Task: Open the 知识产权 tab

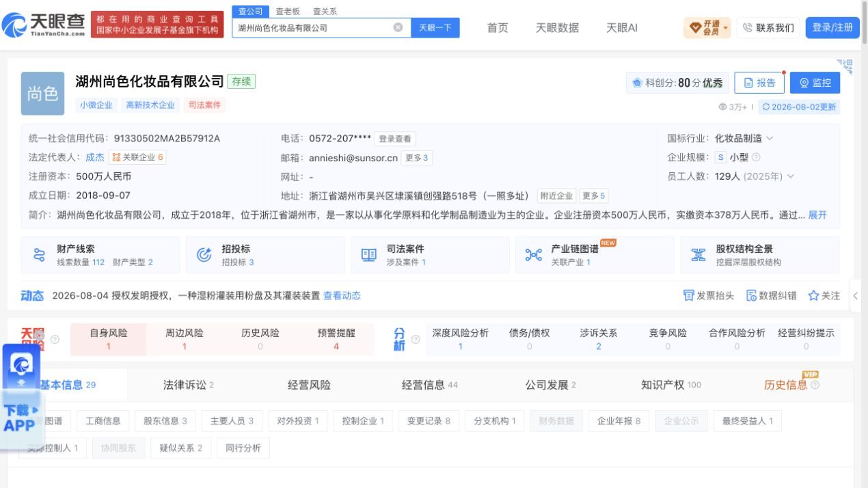Action: pos(670,385)
